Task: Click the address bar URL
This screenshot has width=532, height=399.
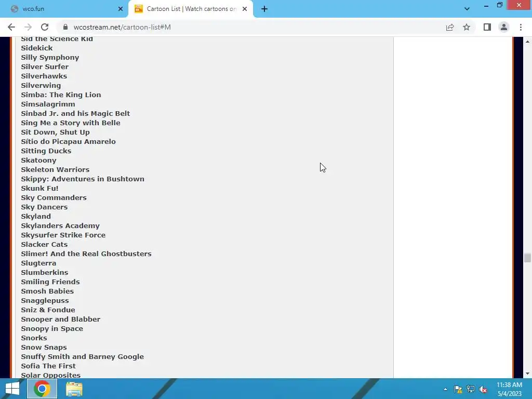Action: click(122, 27)
